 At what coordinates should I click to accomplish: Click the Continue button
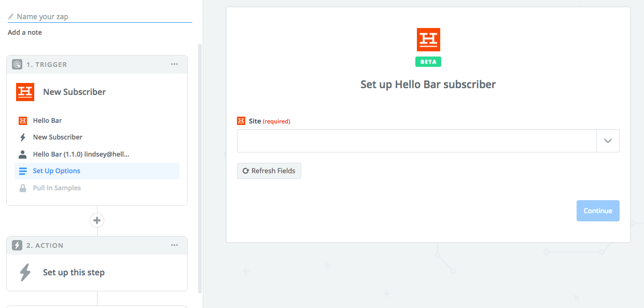[598, 211]
